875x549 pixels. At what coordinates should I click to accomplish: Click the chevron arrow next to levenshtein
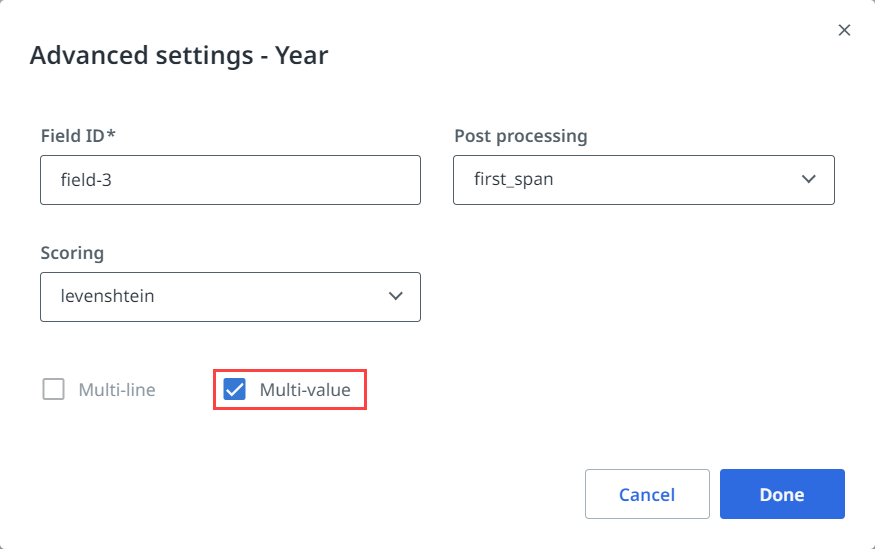(395, 296)
